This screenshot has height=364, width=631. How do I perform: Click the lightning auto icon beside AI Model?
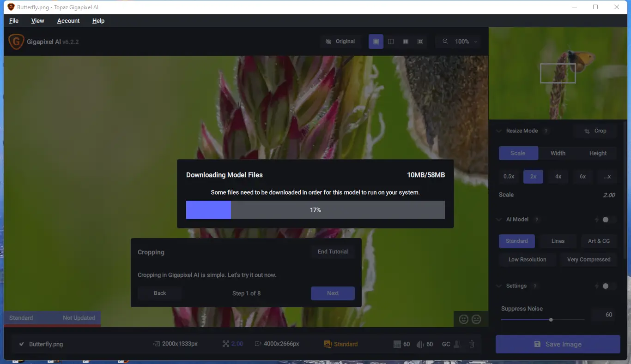tap(597, 220)
